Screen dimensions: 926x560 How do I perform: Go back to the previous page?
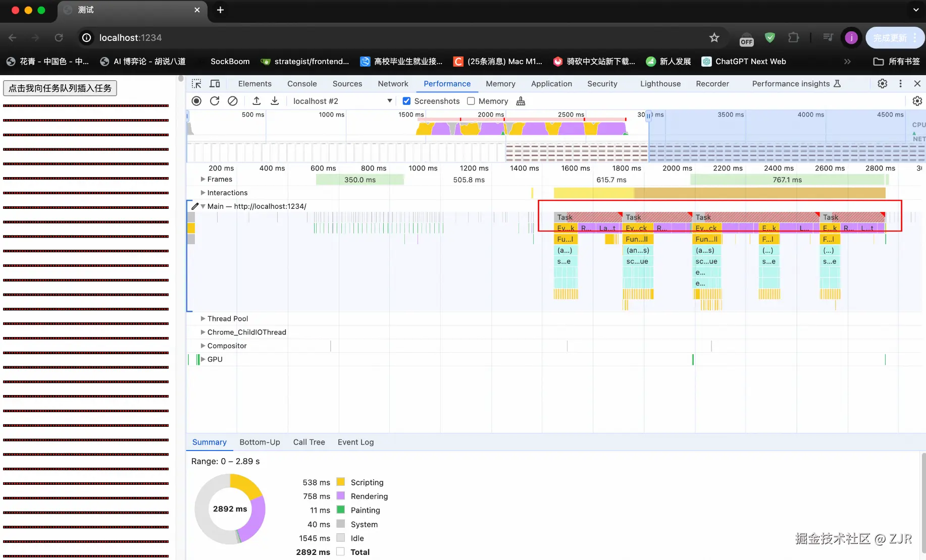13,38
